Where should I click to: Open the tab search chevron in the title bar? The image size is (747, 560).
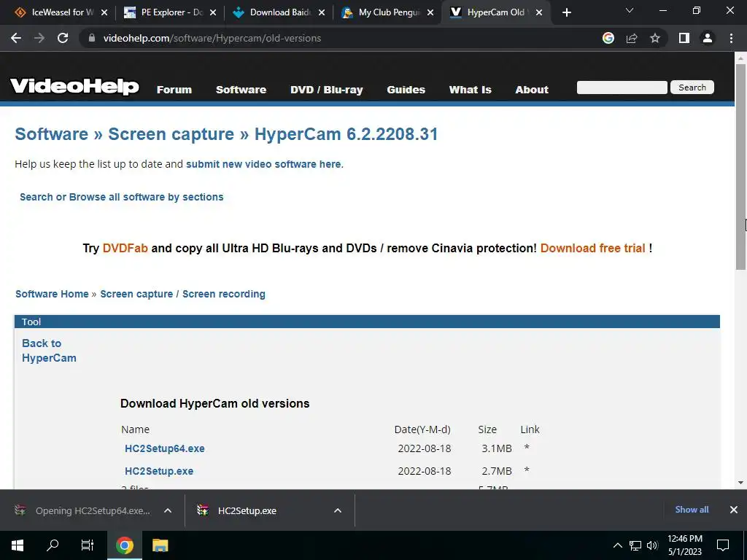[x=630, y=10]
